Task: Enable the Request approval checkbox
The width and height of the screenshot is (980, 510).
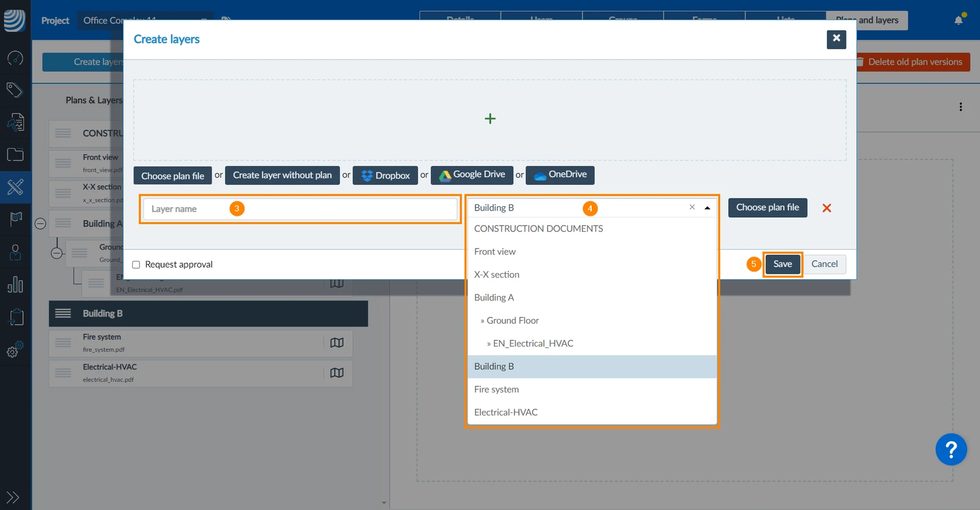Action: pos(136,264)
